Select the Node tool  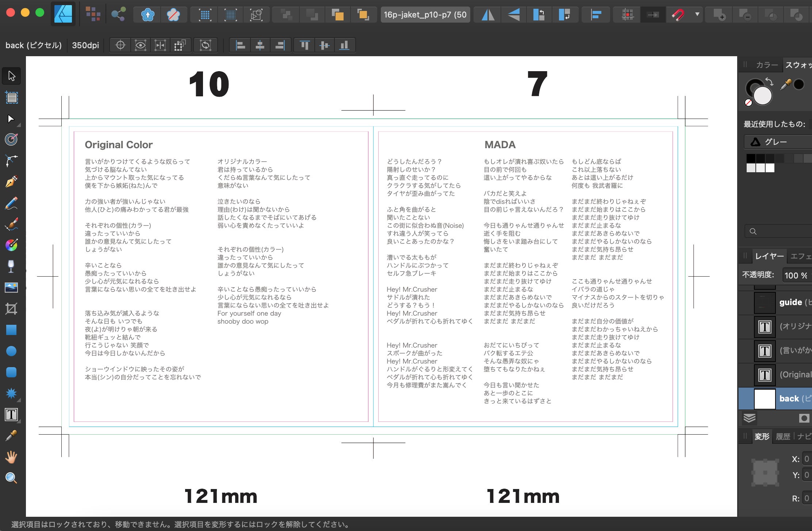click(11, 119)
